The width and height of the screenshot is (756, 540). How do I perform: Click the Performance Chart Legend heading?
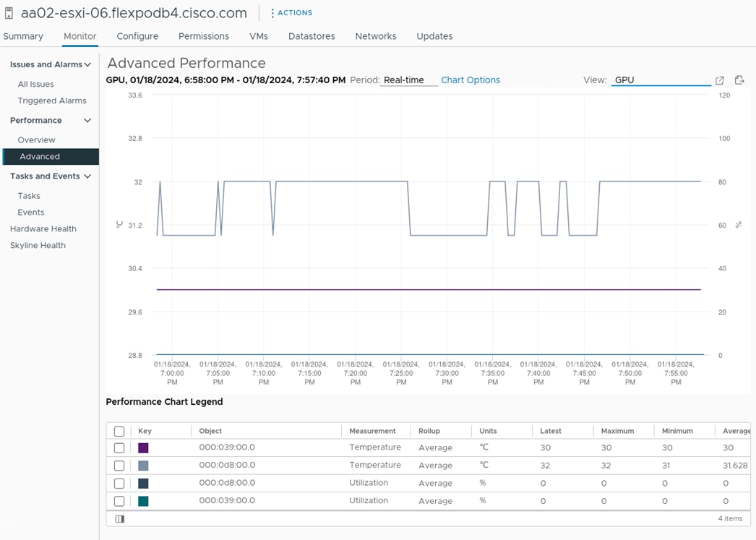(x=164, y=402)
